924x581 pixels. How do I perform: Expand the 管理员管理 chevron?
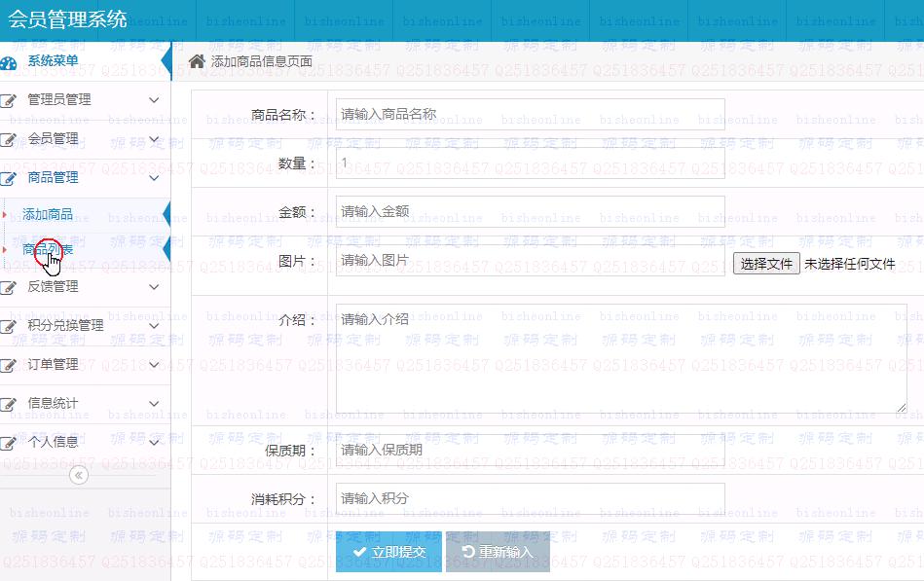click(x=154, y=100)
